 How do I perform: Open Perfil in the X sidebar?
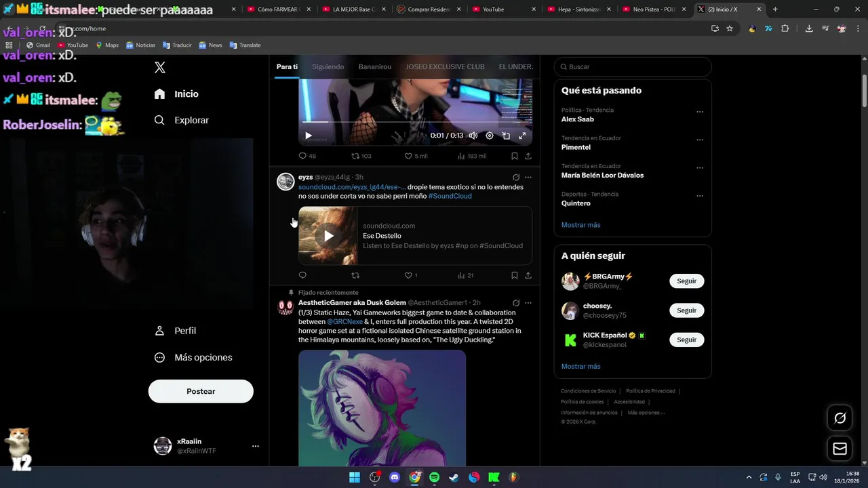tap(176, 331)
